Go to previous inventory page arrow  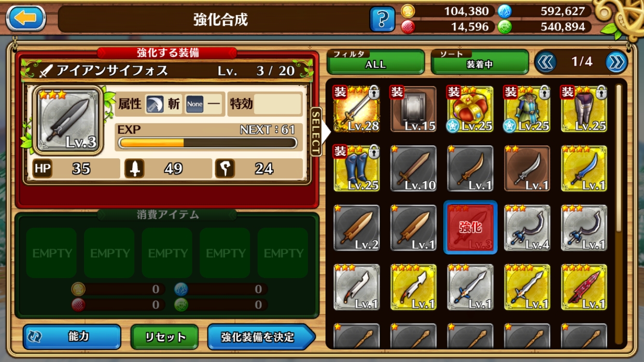click(546, 62)
